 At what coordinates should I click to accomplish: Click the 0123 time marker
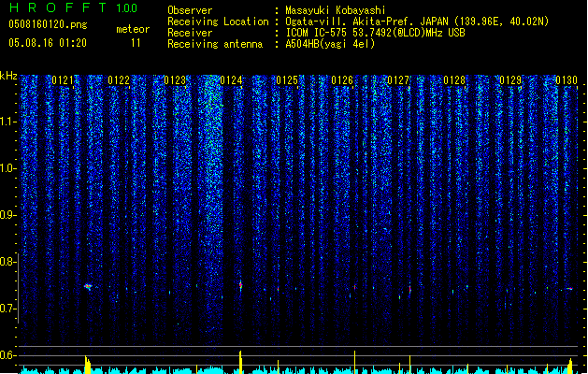click(175, 80)
